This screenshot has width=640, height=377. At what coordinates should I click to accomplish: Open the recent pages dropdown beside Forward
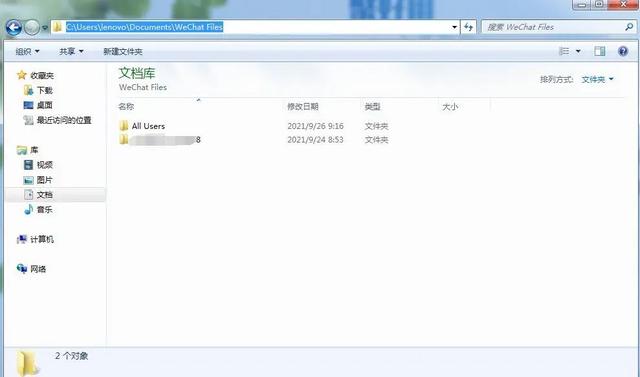pos(45,28)
